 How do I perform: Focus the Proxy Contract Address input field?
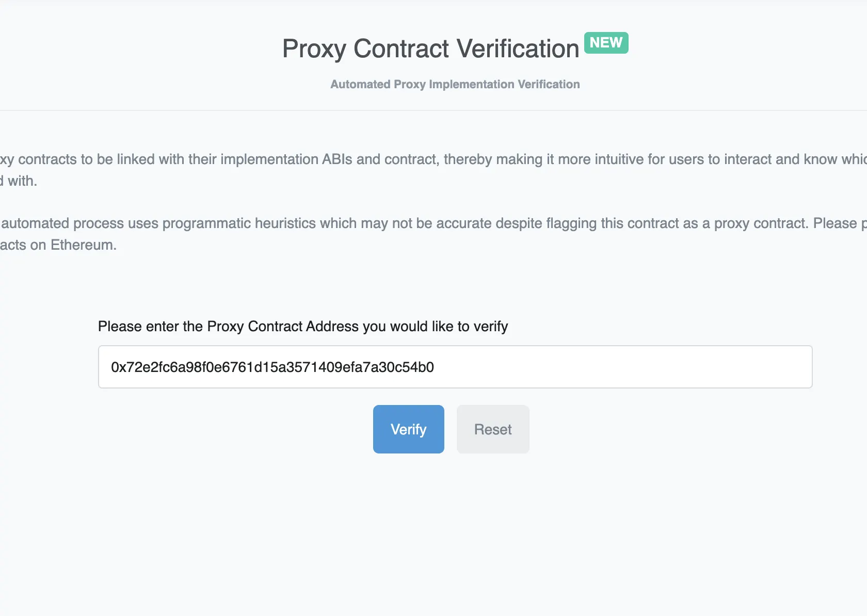click(454, 367)
